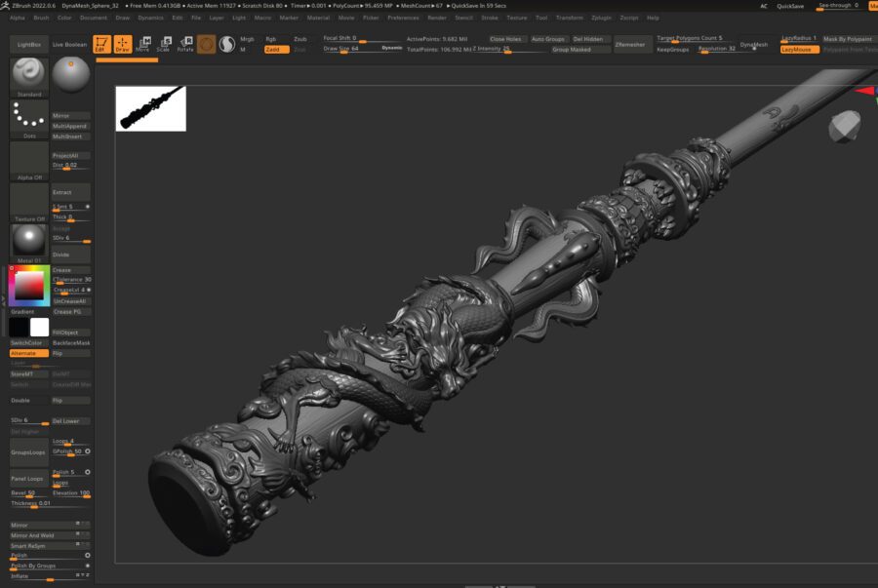Image resolution: width=878 pixels, height=588 pixels.
Task: Disable the LazyMouse toggle
Action: (800, 49)
